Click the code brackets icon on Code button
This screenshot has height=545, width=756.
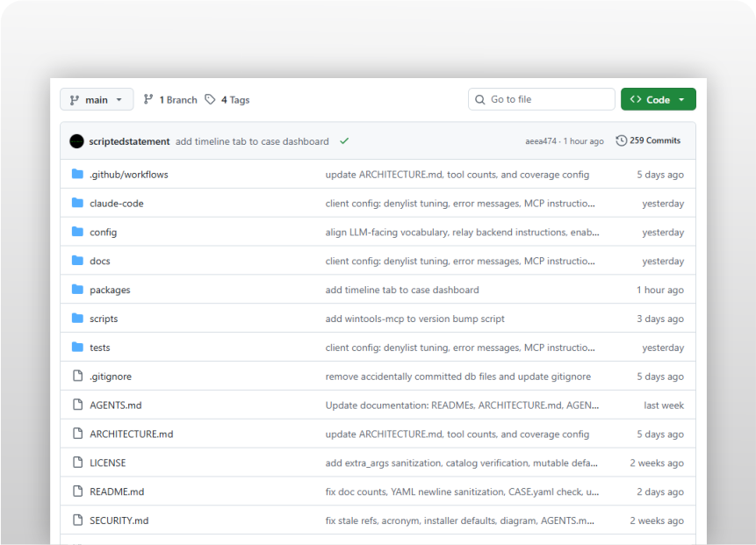(x=636, y=99)
